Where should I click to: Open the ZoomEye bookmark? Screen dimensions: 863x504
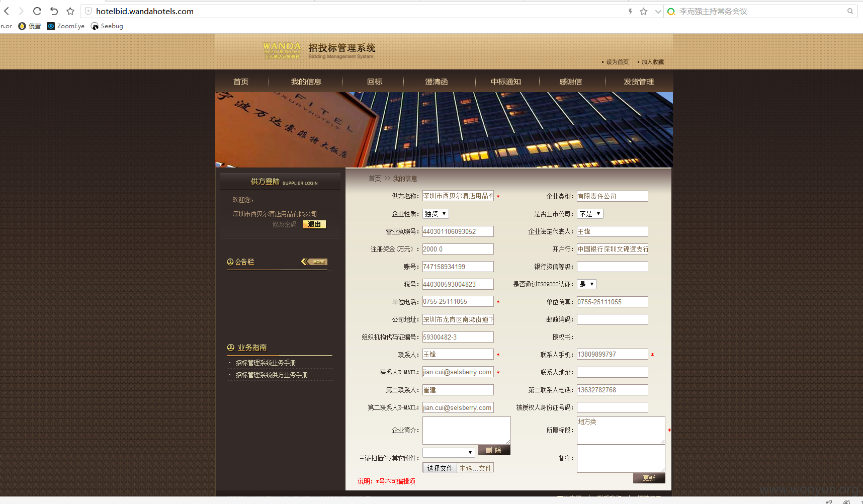click(x=65, y=26)
